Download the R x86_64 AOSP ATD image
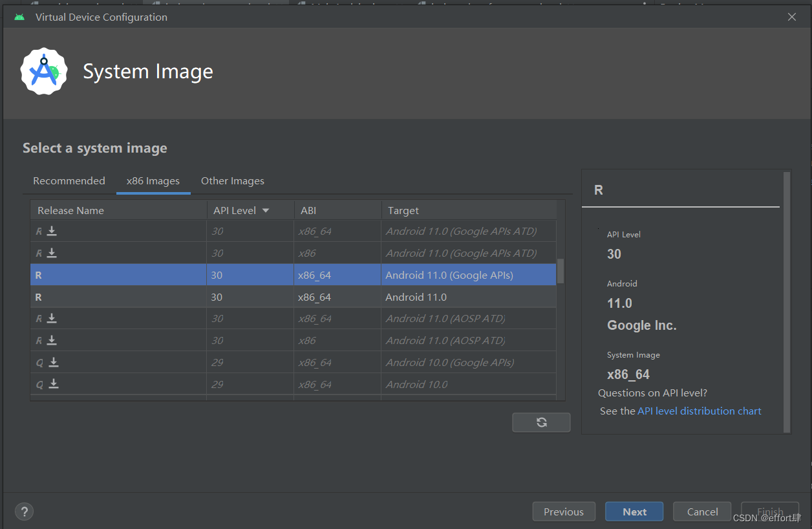812x529 pixels. (52, 318)
